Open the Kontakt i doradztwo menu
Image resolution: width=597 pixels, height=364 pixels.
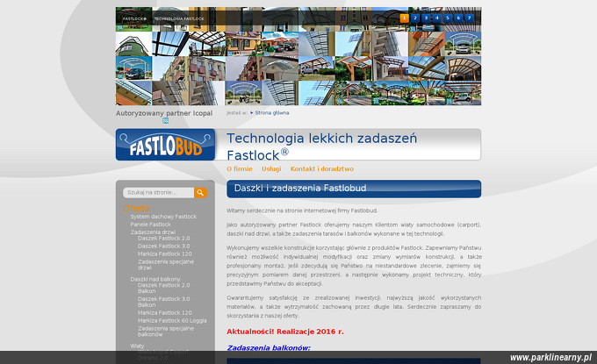point(321,169)
